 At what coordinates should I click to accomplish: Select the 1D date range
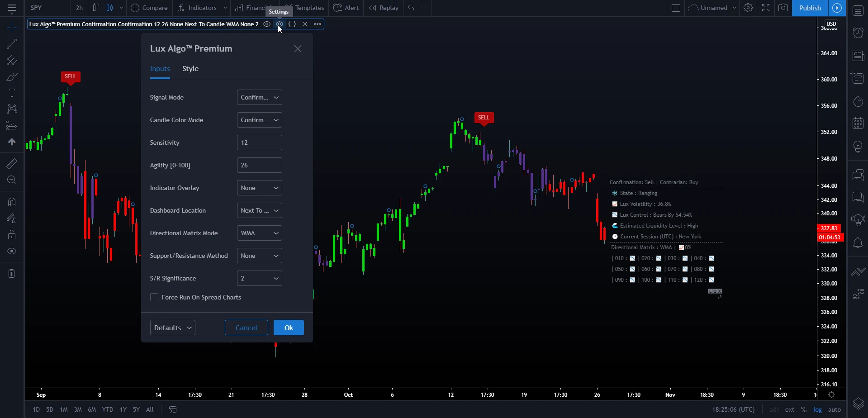pos(36,409)
